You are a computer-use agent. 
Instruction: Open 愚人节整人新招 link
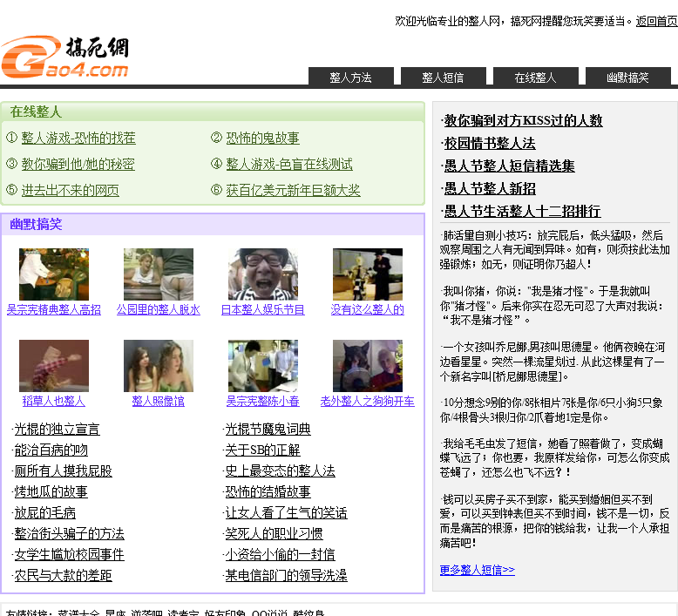pos(490,188)
